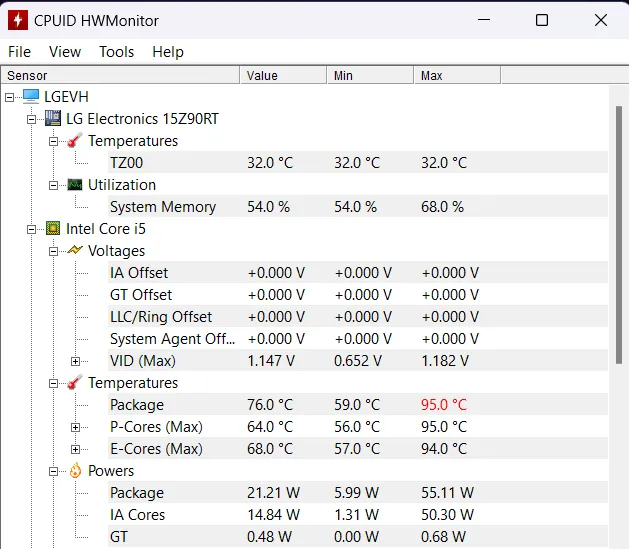Collapse the LGEVH root node
Screen dimensions: 630x551
pos(10,97)
